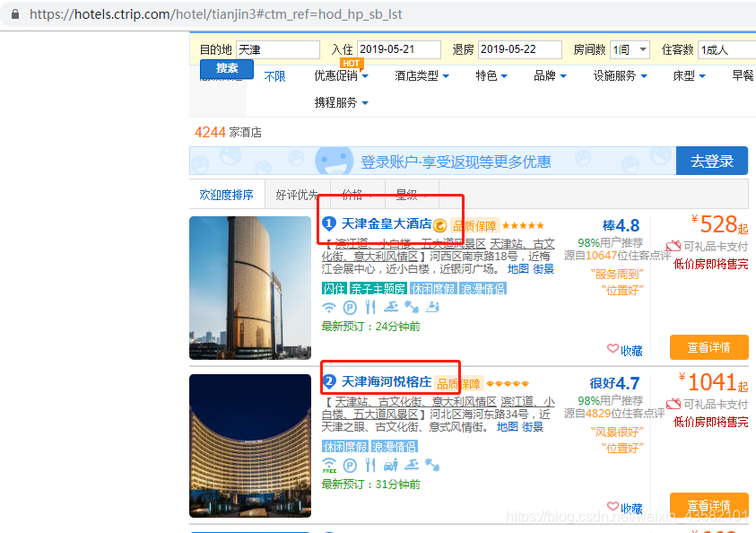Click the airport pickup car icon for 天津海河悦榕庄
756x533 pixels.
tap(391, 465)
